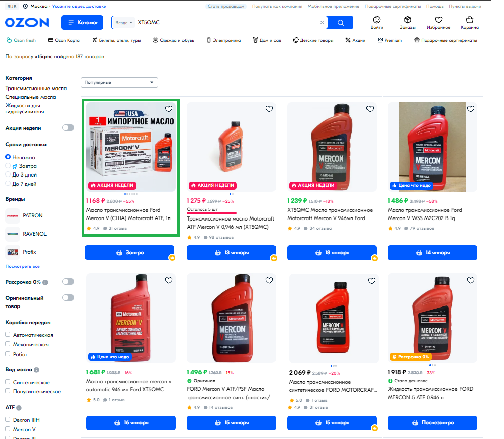The height and width of the screenshot is (439, 504).
Task: Toggle the Оригинальный товар switch
Action: (x=68, y=298)
